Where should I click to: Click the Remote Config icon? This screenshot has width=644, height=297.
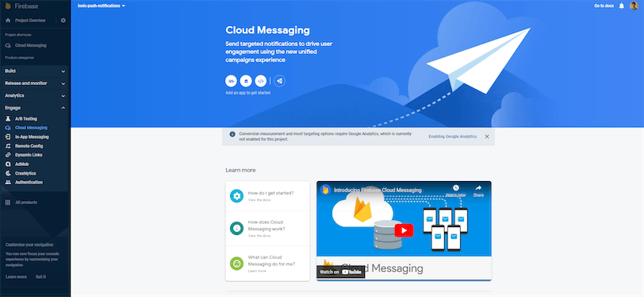pyautogui.click(x=8, y=145)
